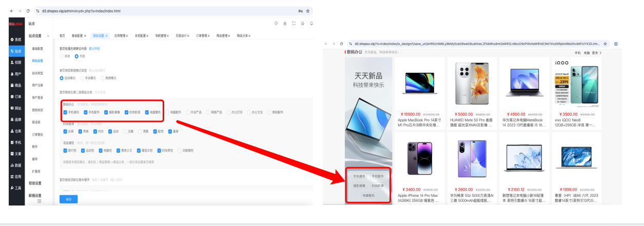Viewport: 644px width, 226px height.
Task: Uncheck the 童装 checkbox
Action: coord(170,131)
